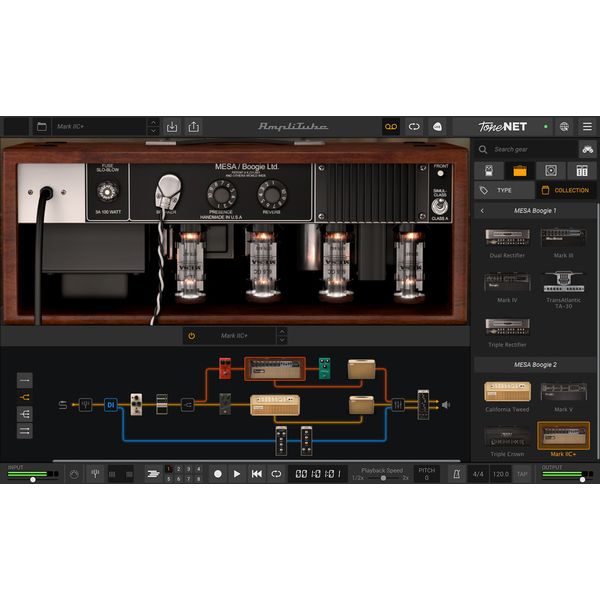Open the recorder tape icon
600x600 pixels.
(391, 127)
